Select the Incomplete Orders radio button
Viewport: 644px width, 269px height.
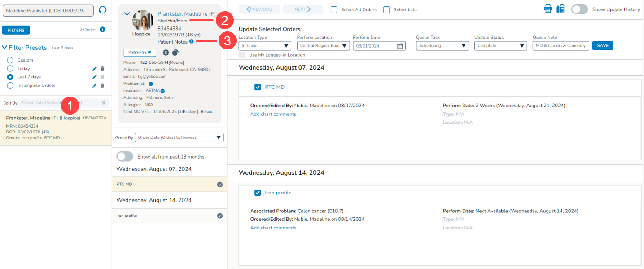point(10,85)
